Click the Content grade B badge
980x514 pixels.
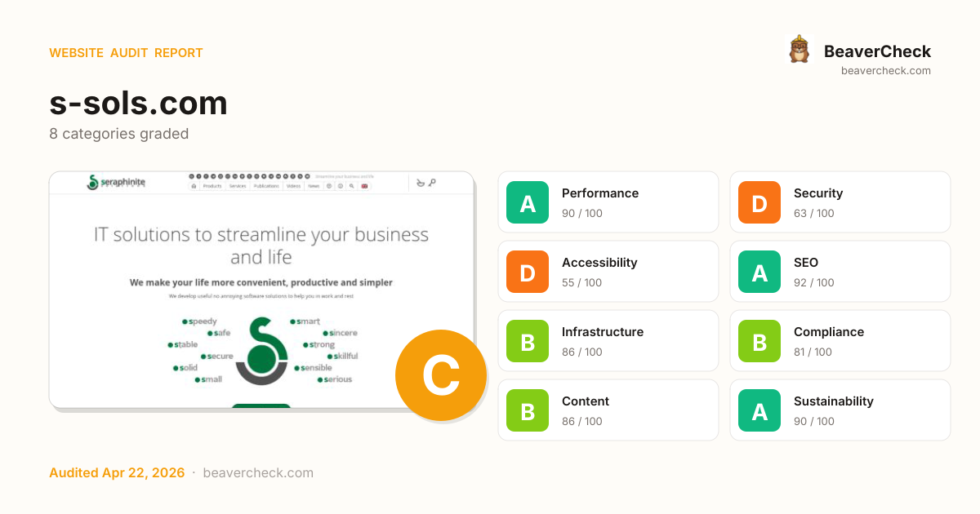(x=528, y=410)
